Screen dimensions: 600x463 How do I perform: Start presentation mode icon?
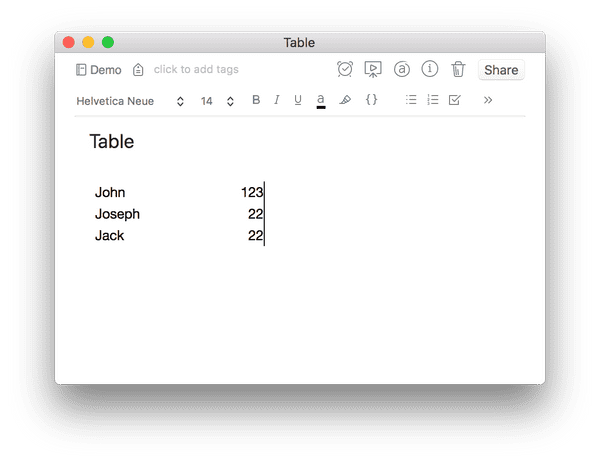click(373, 69)
